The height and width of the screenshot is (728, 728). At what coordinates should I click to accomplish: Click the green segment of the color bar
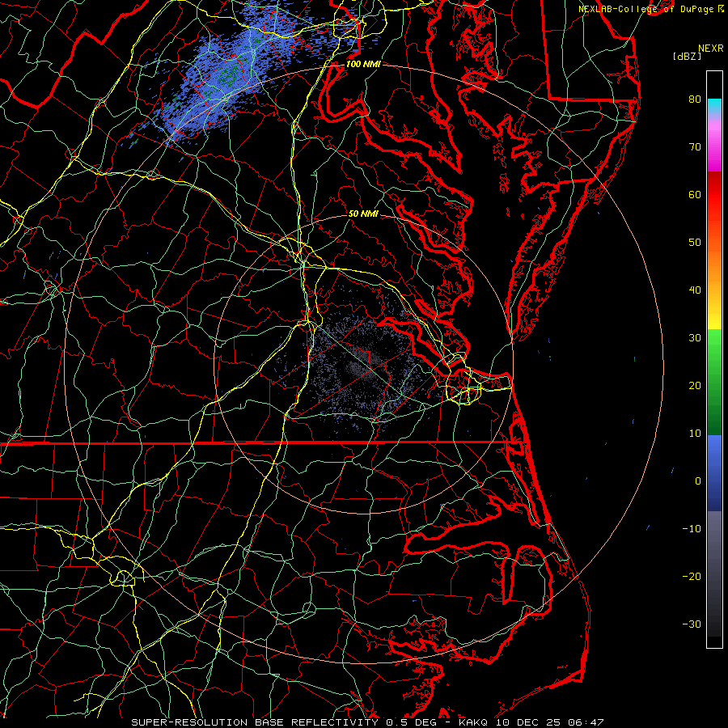tap(714, 382)
